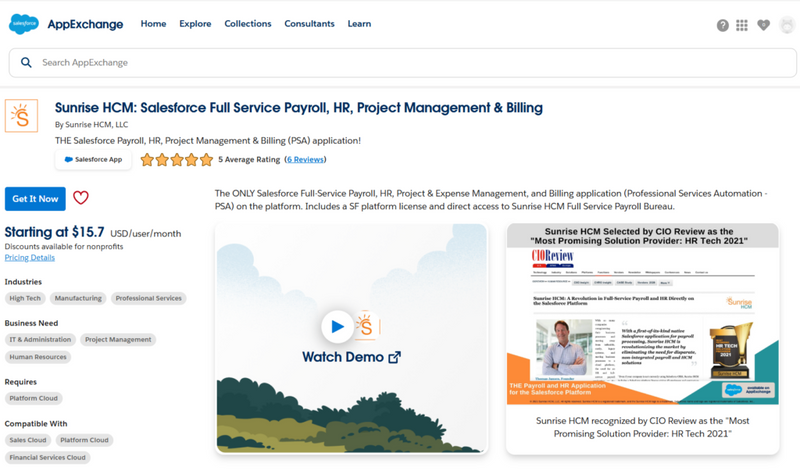Select Platform Cloud tag under Compatible With
800x470 pixels.
tap(84, 440)
